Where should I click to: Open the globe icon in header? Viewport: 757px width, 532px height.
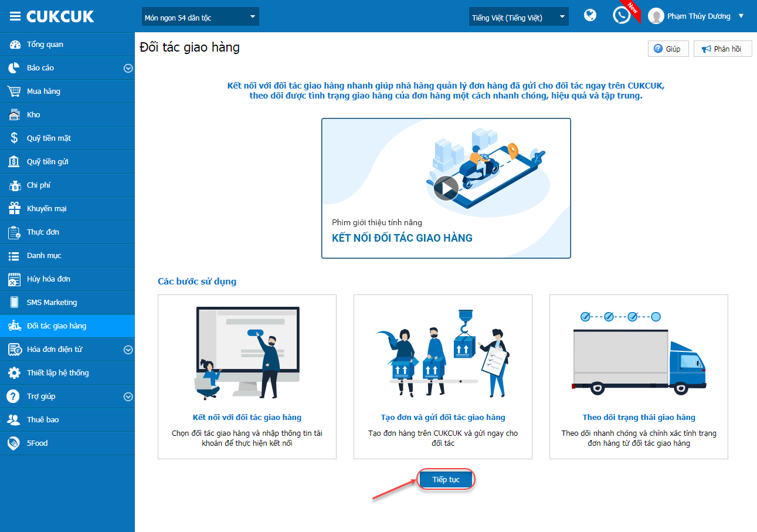point(590,16)
